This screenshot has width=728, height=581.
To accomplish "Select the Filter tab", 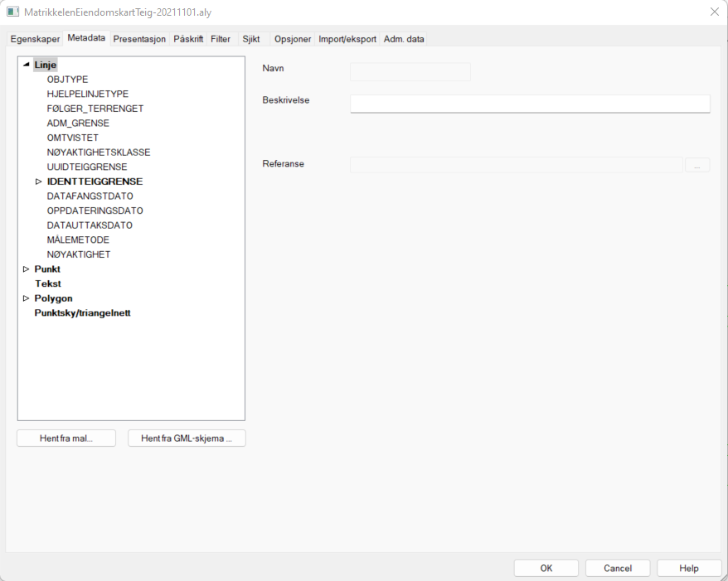I will pyautogui.click(x=221, y=39).
